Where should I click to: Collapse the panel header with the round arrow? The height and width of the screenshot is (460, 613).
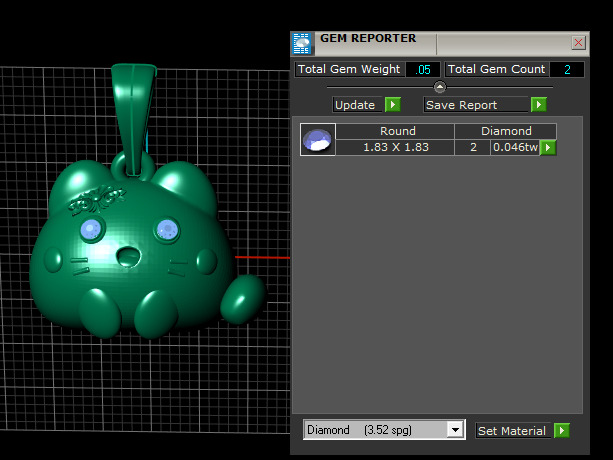(440, 87)
